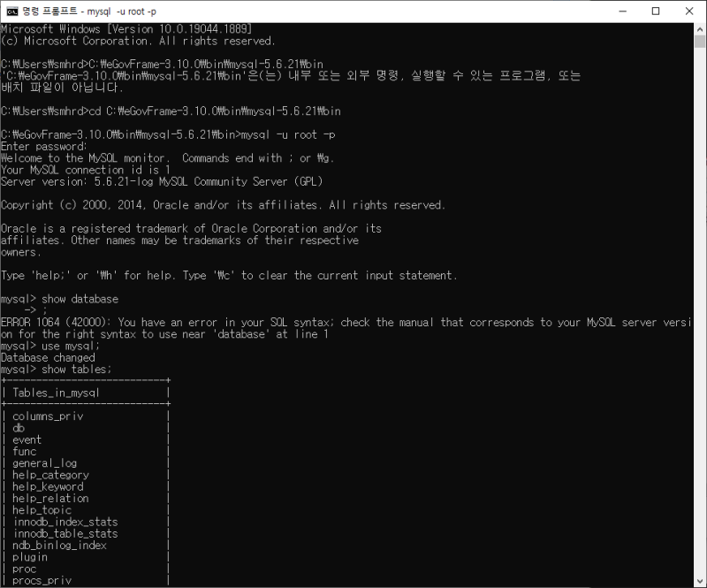707x588 pixels.
Task: Click the '(c) Microsoft Corporation' line
Action: 138,41
